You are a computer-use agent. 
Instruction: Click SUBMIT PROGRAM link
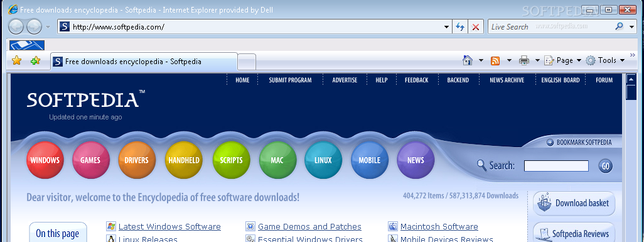pyautogui.click(x=290, y=80)
